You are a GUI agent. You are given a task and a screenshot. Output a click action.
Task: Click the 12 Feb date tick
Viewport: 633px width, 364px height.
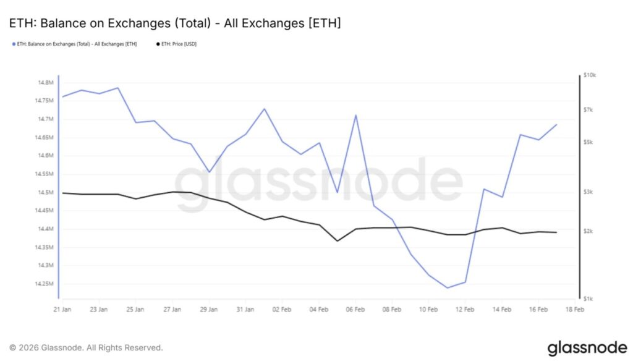click(465, 309)
